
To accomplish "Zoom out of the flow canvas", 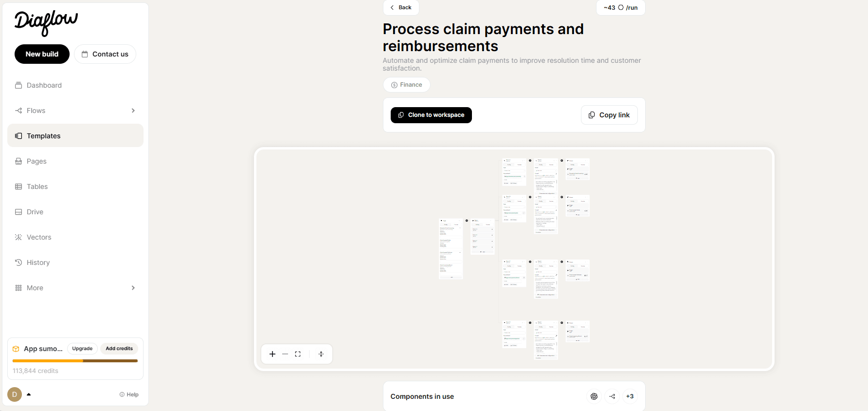I will point(285,354).
